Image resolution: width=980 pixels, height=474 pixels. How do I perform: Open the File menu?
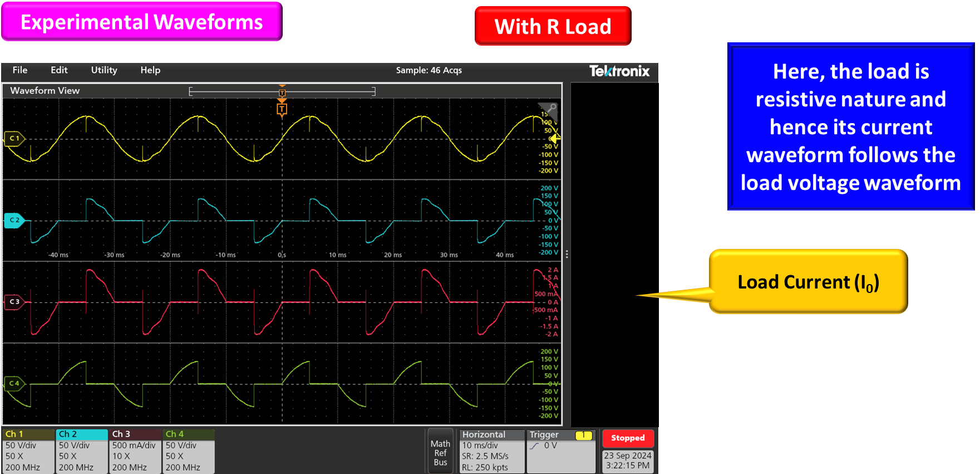[20, 70]
